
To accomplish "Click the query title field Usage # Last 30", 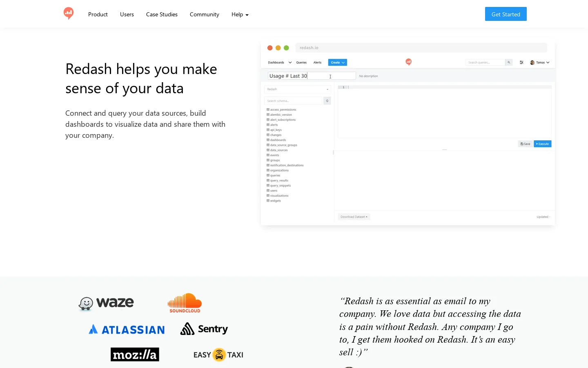I will coord(312,76).
